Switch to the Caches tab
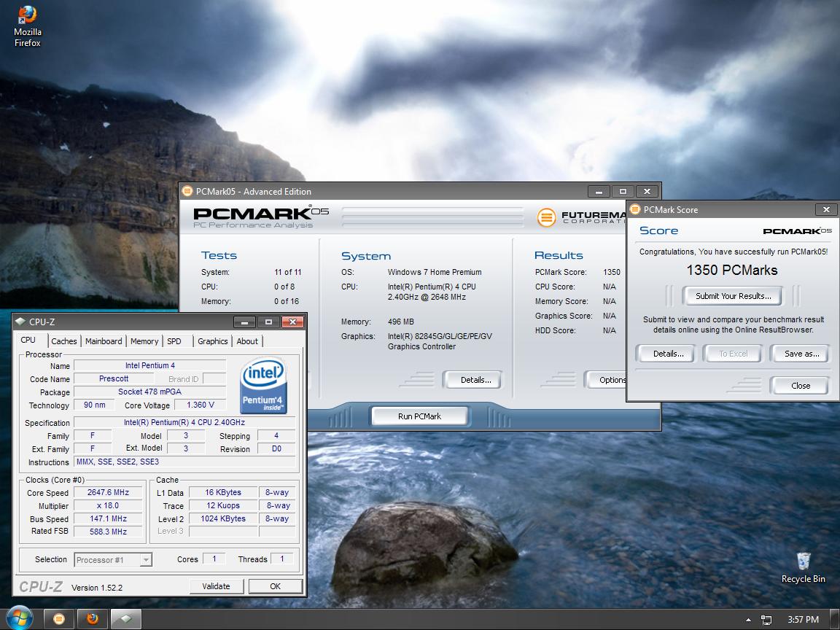 pos(63,341)
